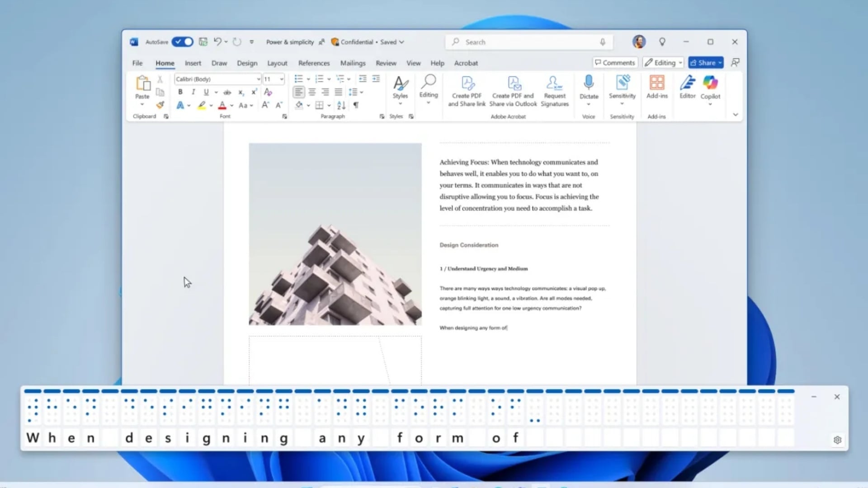Screen dimensions: 868x488
Task: Open the Add-ins gallery
Action: pyautogui.click(x=657, y=88)
